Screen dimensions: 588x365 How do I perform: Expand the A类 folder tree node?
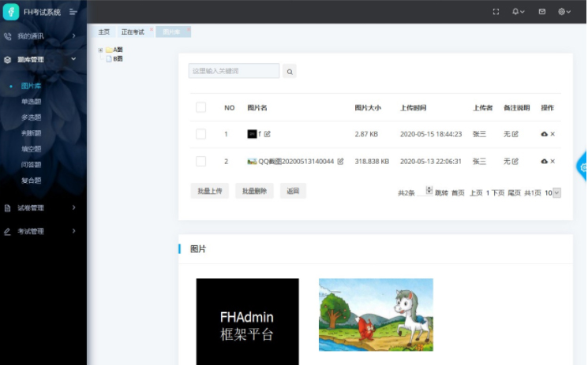(100, 50)
